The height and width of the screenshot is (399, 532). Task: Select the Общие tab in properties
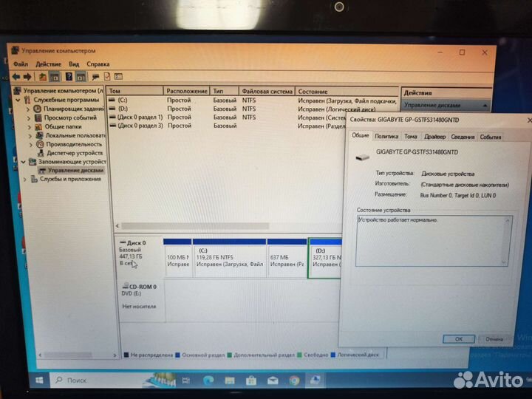click(360, 135)
